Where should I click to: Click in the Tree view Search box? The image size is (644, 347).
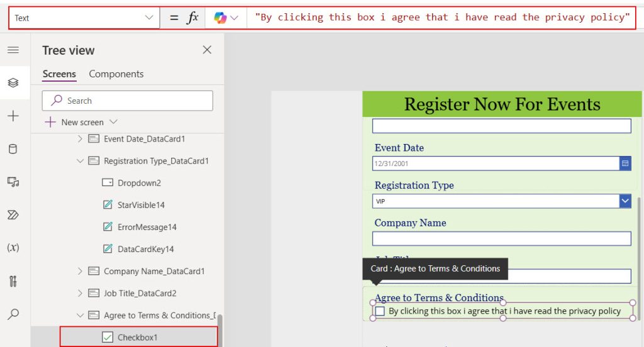[x=127, y=101]
